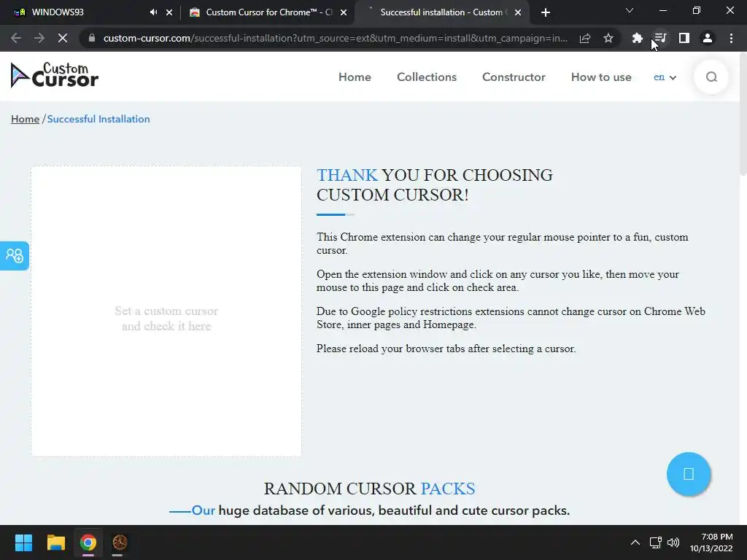The image size is (747, 560).
Task: Go forward with the arrow button
Action: (x=39, y=38)
